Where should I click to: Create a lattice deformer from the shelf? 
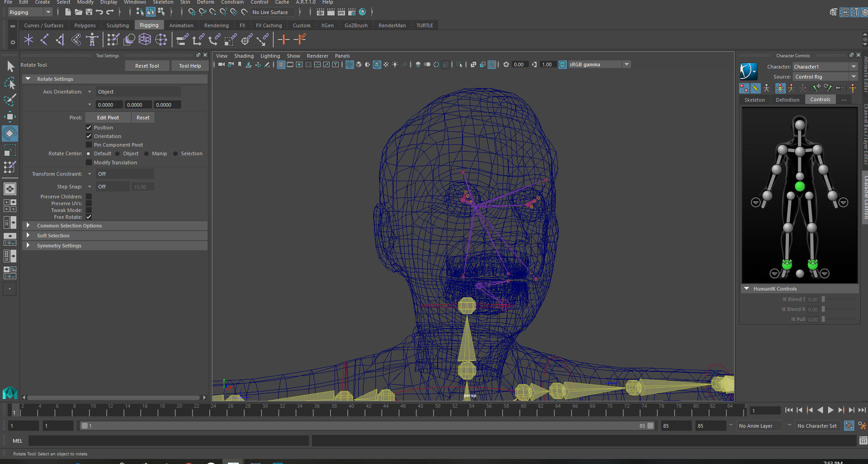click(x=145, y=40)
